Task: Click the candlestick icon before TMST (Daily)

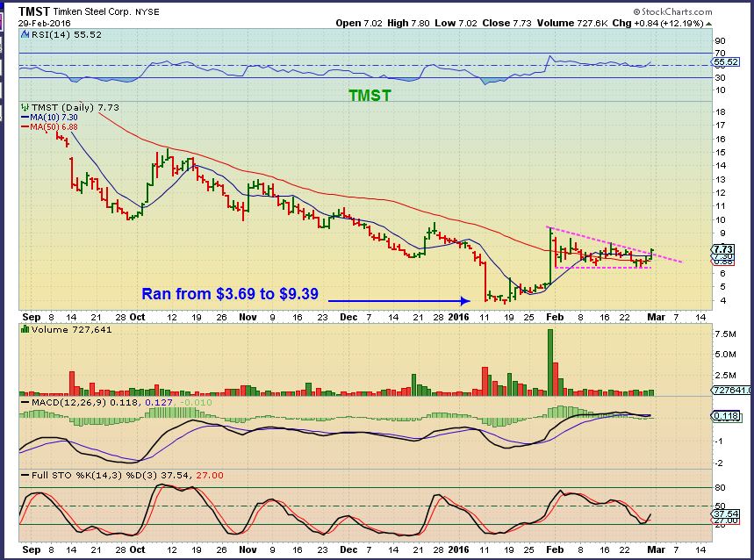Action: 25,108
